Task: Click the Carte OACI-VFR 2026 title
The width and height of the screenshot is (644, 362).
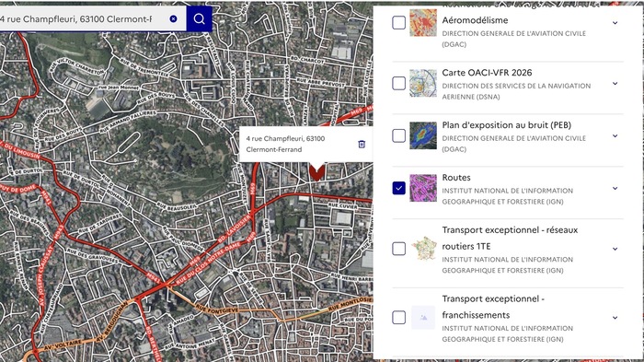Action: [x=487, y=73]
